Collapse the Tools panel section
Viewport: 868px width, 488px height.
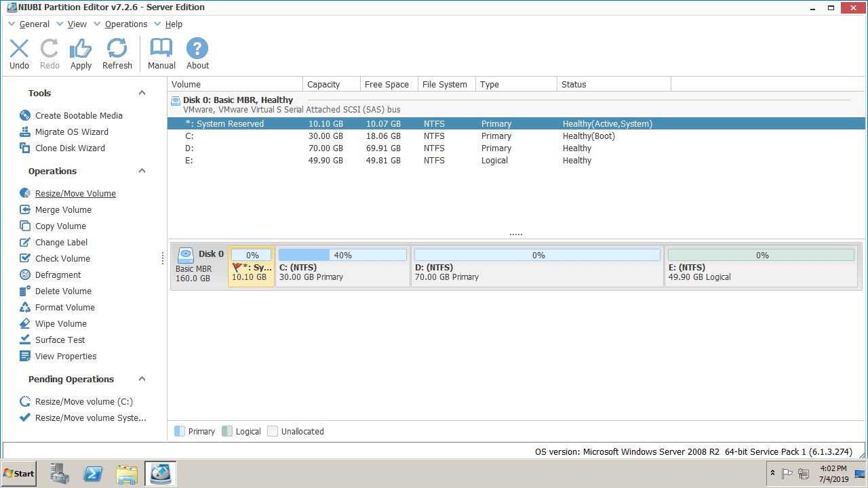click(142, 93)
